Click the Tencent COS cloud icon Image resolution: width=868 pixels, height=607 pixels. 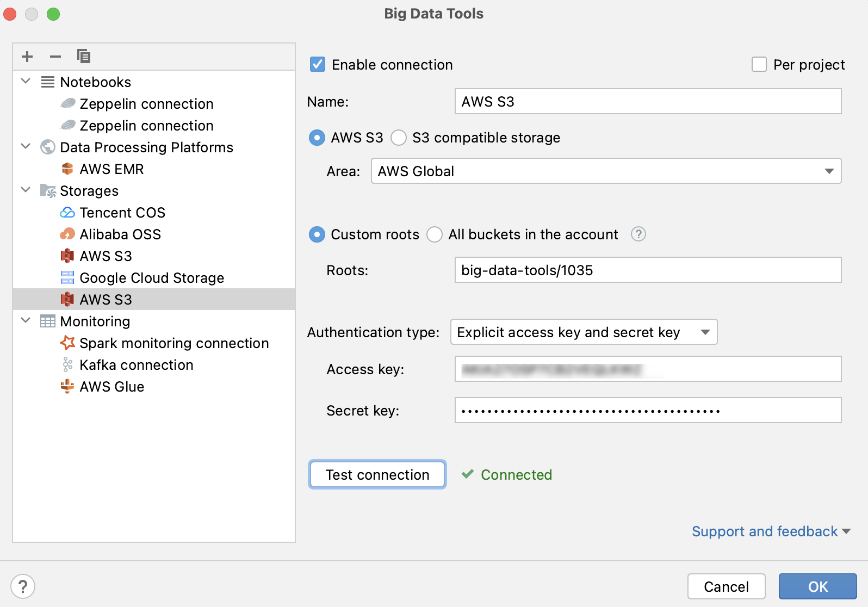coord(67,213)
